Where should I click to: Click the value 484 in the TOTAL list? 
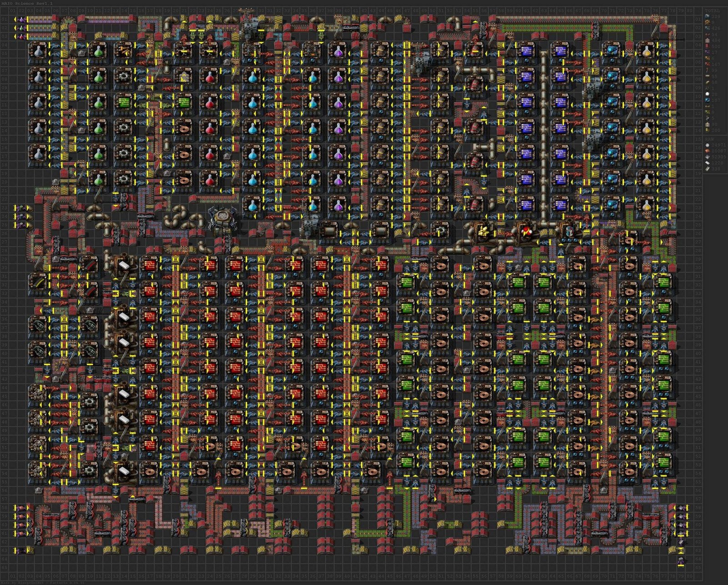coord(716,40)
